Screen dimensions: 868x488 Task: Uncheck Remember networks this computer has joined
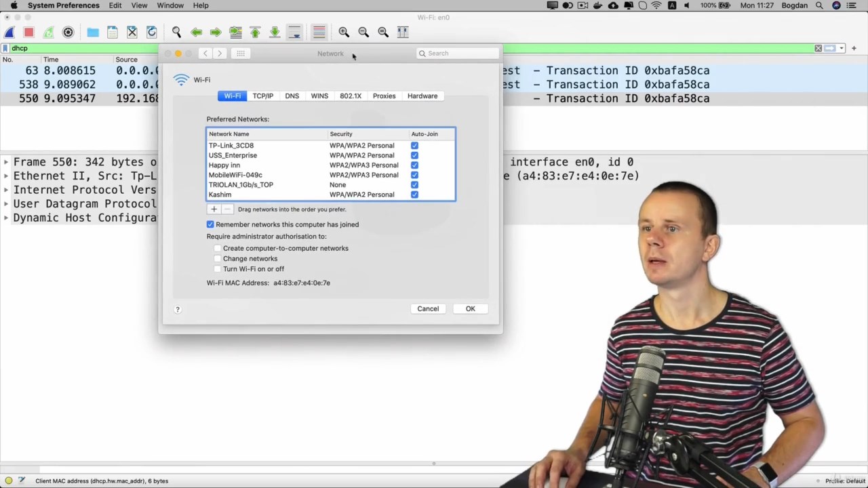pyautogui.click(x=210, y=224)
